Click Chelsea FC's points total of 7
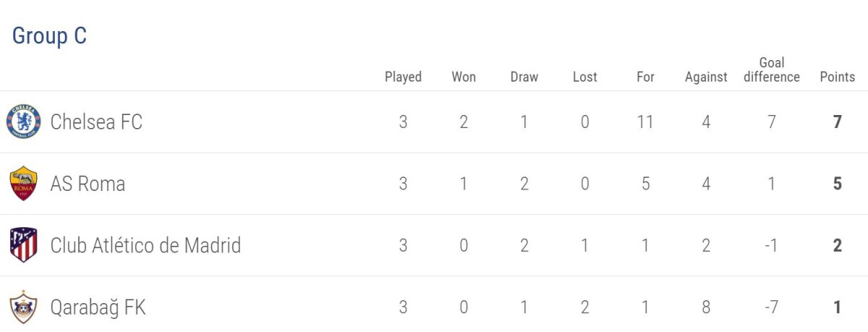868x332 pixels. tap(837, 122)
